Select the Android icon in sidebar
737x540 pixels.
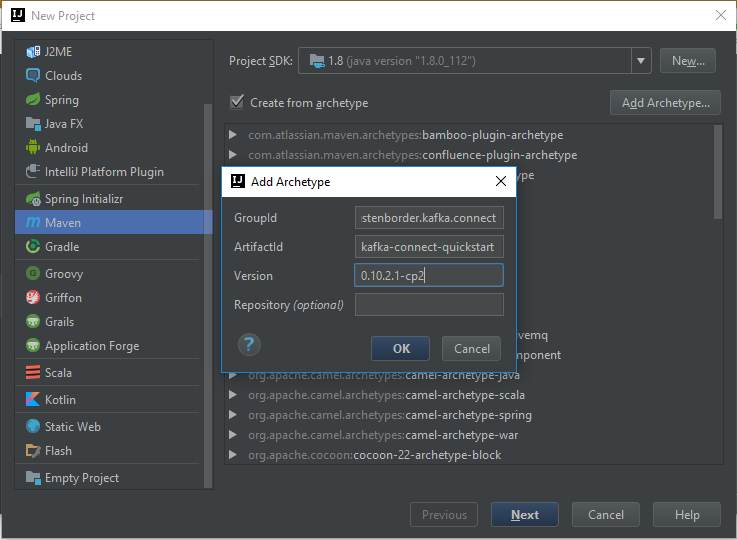click(33, 148)
